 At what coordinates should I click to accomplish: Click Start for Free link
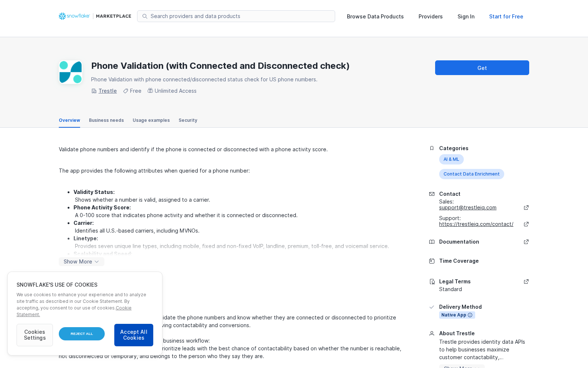coord(506,17)
